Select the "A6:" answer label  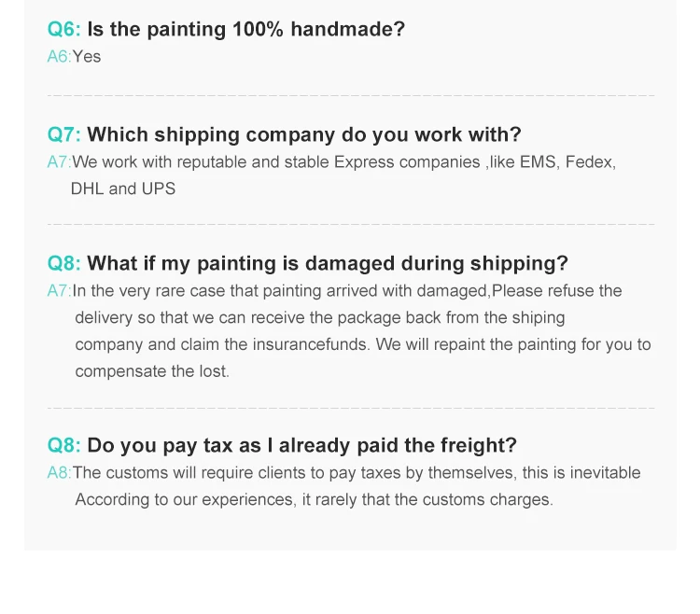pyautogui.click(x=59, y=57)
